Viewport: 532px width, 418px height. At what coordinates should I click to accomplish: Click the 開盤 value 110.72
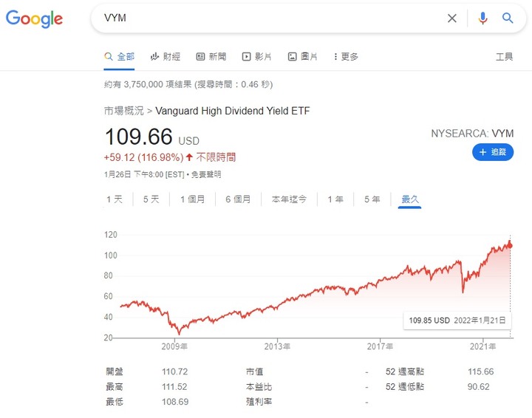174,372
